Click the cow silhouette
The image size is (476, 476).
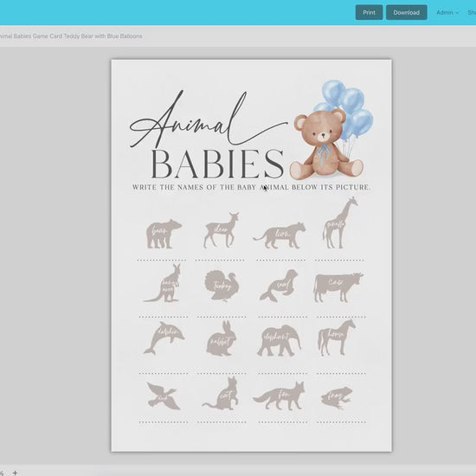[338, 287]
